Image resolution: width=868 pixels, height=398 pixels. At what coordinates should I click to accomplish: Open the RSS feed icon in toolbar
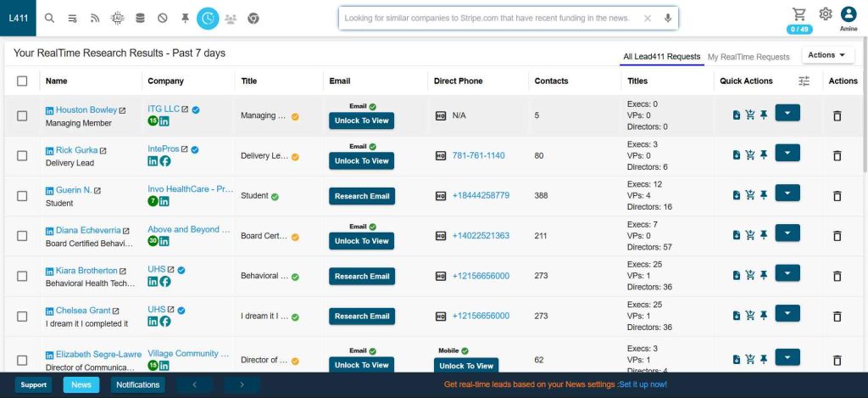(x=95, y=19)
